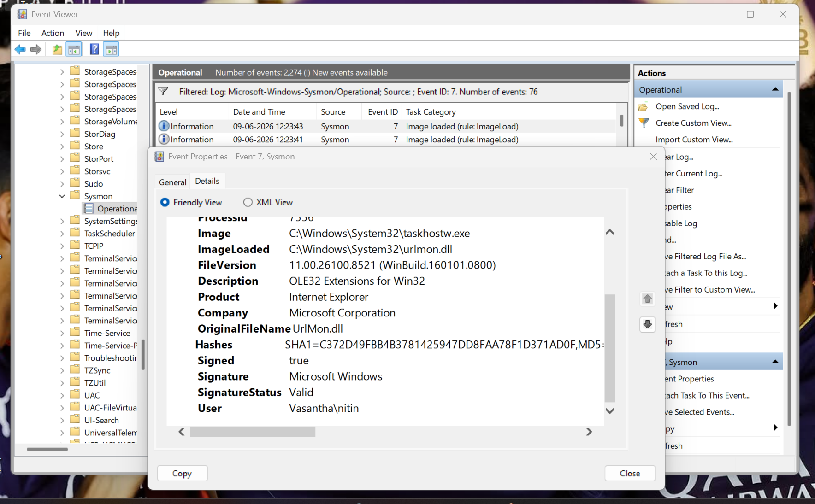
Task: Open Help via the question mark icon
Action: (x=94, y=49)
